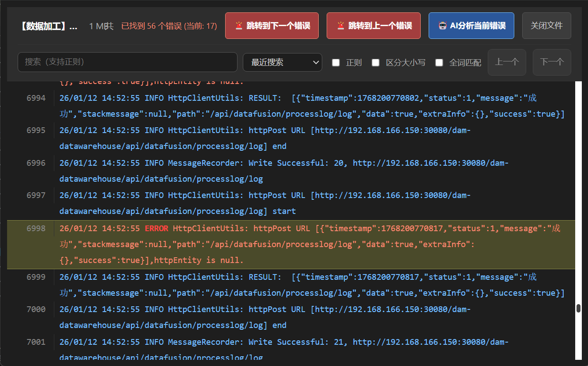Toggle the 区分大小写 checkbox
This screenshot has height=366, width=588.
click(x=376, y=62)
